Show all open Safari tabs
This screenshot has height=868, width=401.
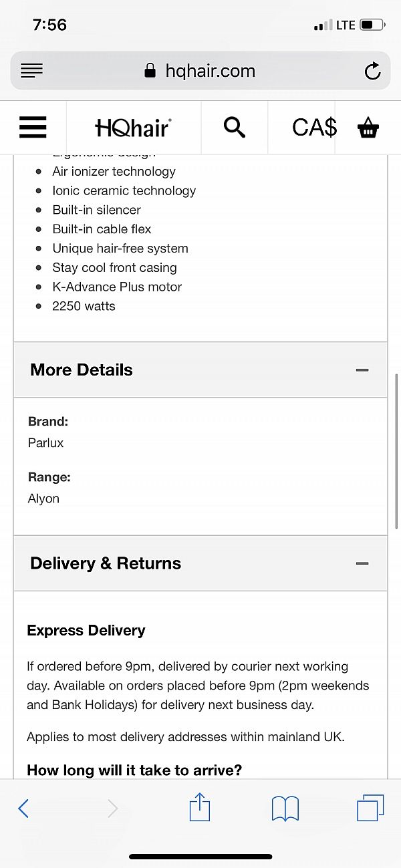pyautogui.click(x=370, y=808)
